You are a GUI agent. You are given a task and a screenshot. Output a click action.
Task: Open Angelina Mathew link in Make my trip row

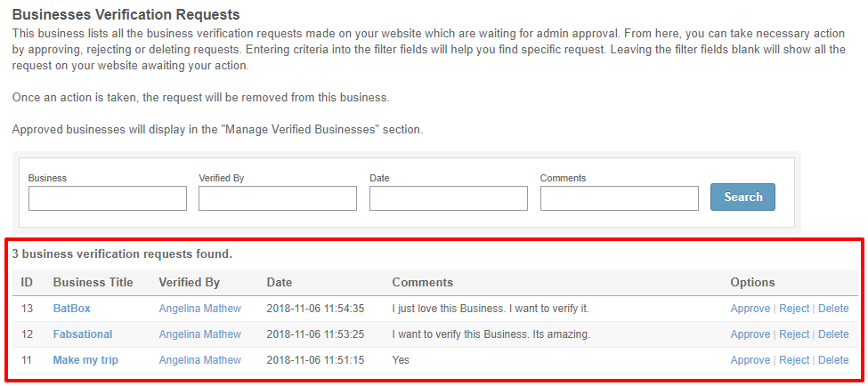click(x=199, y=360)
